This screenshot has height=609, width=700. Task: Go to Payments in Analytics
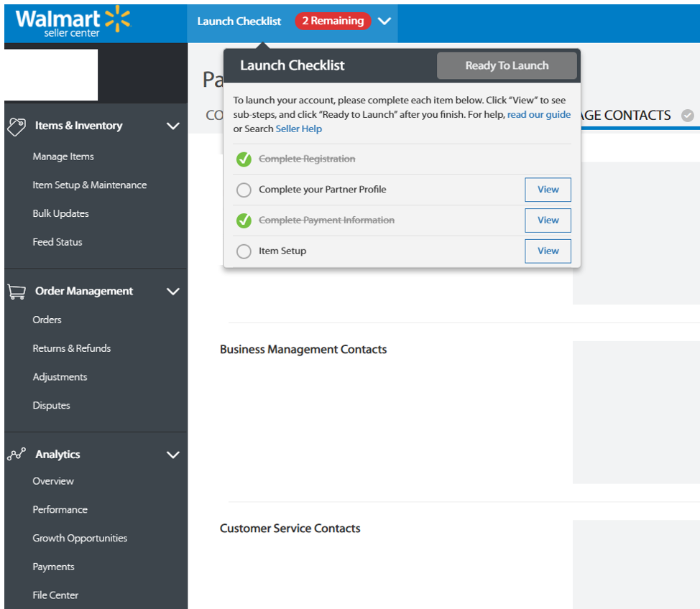point(53,567)
